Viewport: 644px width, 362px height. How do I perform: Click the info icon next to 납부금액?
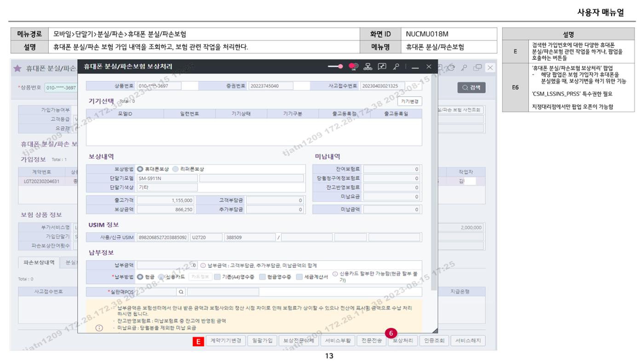(x=203, y=266)
